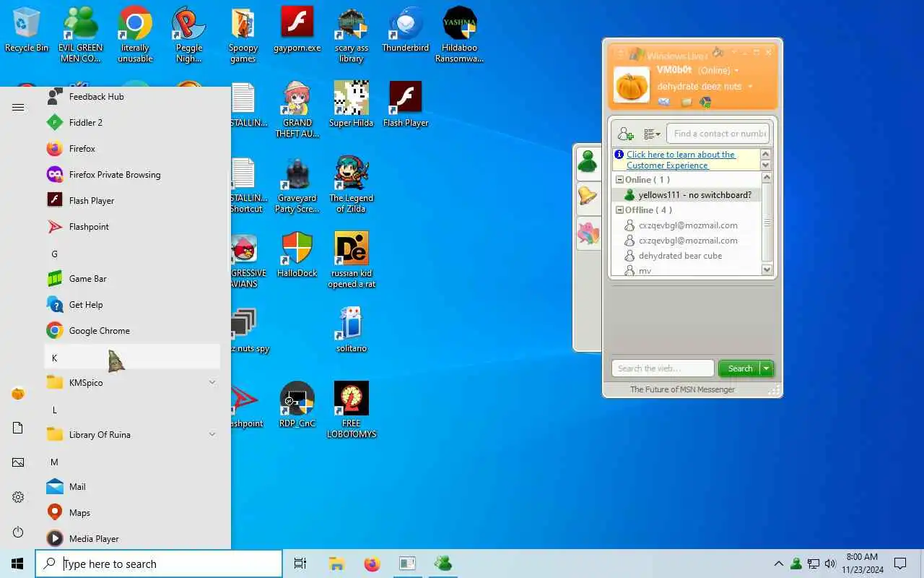Select contact yellows111 - no switchboard?

[686, 195]
